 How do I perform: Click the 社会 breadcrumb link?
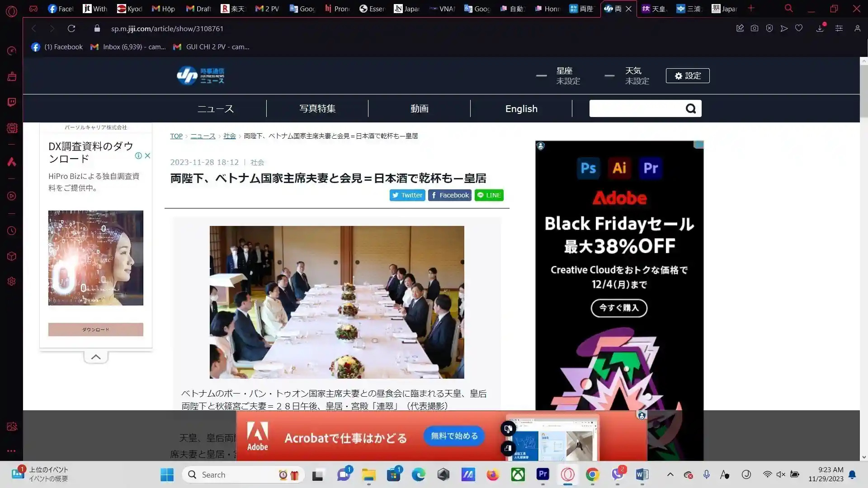(x=230, y=136)
